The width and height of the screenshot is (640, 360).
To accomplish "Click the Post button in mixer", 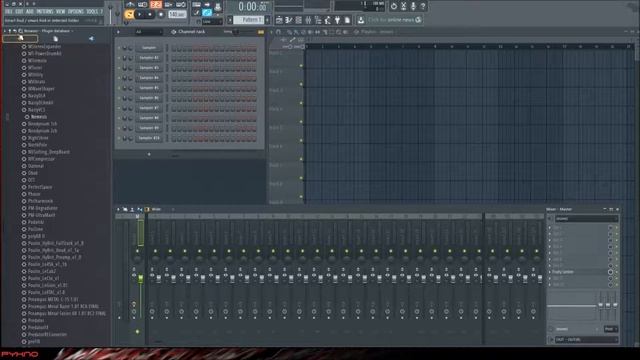I will (611, 329).
